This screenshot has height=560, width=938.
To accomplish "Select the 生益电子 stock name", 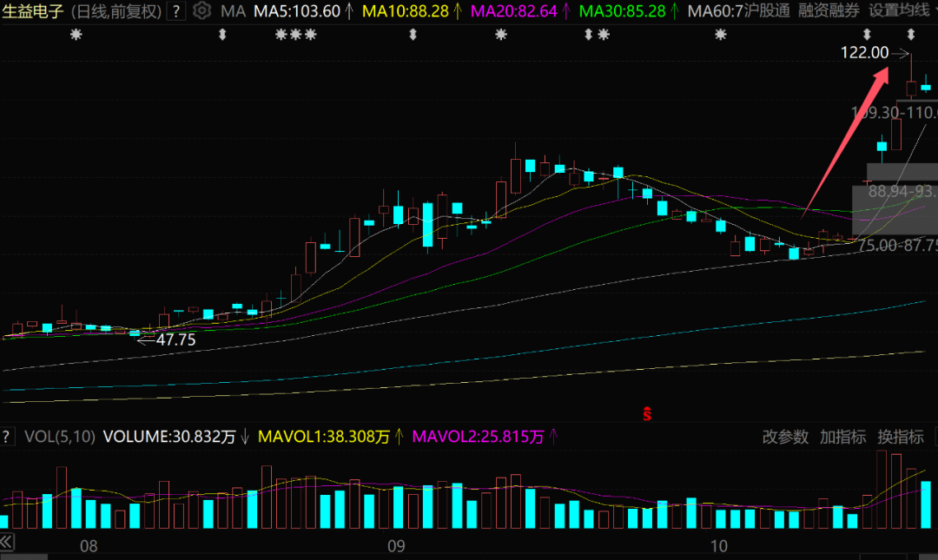I will coord(33,10).
